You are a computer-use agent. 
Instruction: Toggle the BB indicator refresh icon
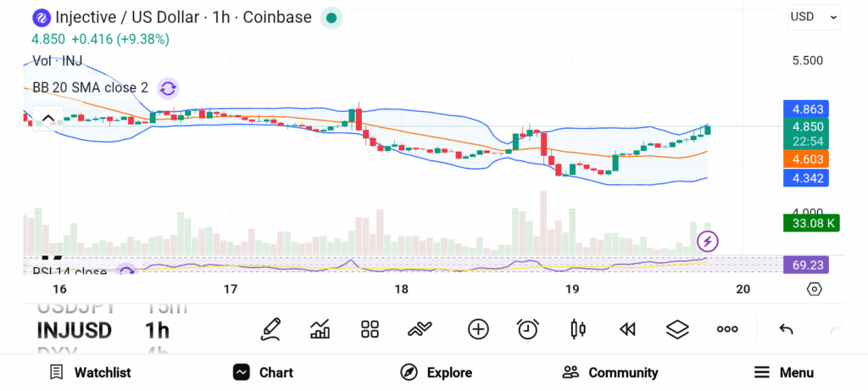[x=168, y=87]
